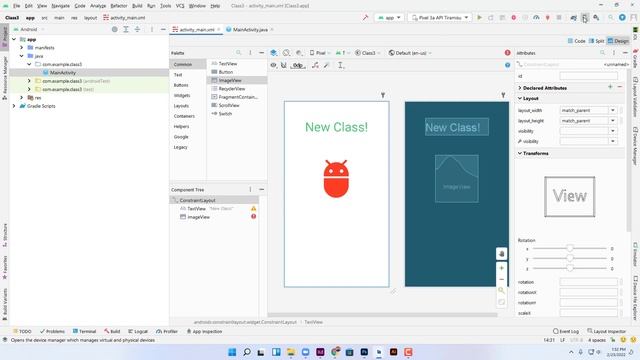Click the red error indicator above the design
The height and width of the screenshot is (360, 640).
click(x=507, y=53)
